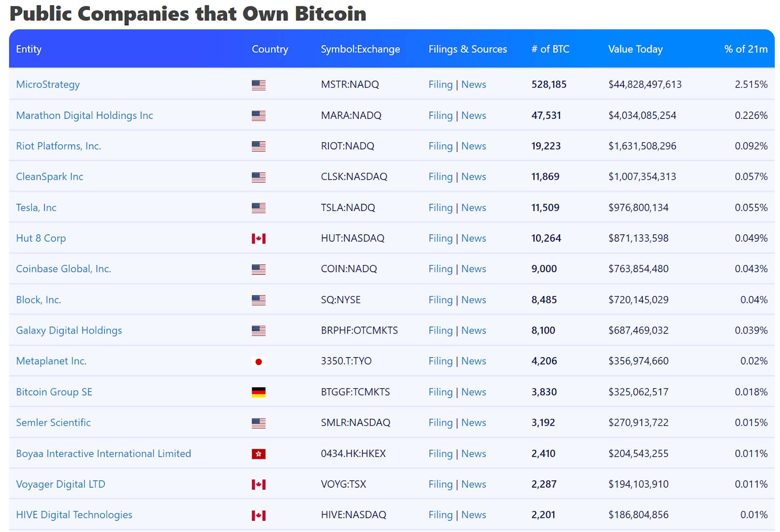Click the 'Value Today' column header
The image size is (780, 532).
[635, 49]
